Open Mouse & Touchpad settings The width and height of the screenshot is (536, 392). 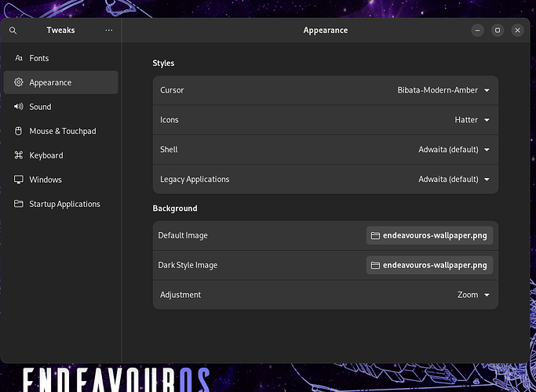(61, 131)
